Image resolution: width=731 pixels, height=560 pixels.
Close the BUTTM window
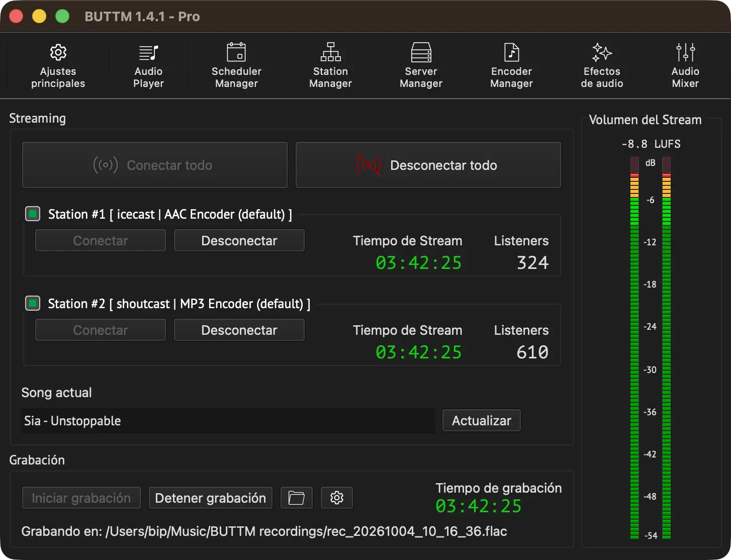pos(16,16)
